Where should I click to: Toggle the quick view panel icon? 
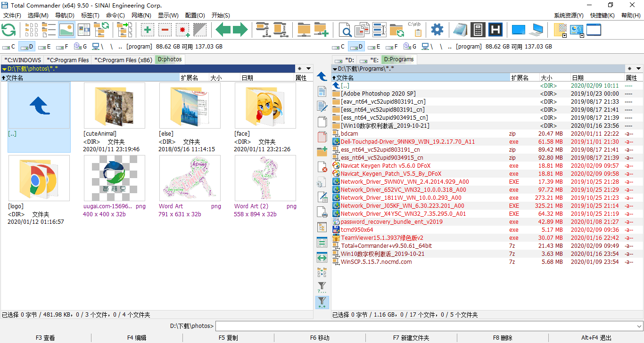[x=84, y=30]
